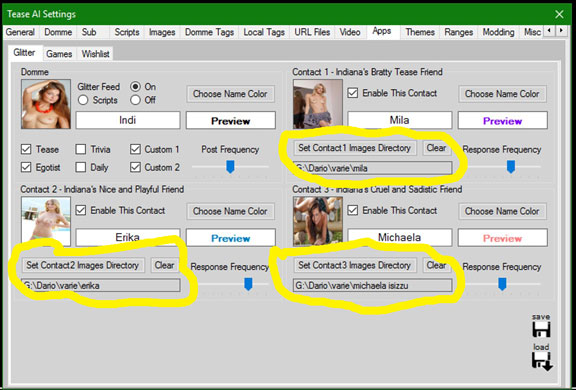Uncheck Enable This Contact for Contact 3

pos(353,210)
